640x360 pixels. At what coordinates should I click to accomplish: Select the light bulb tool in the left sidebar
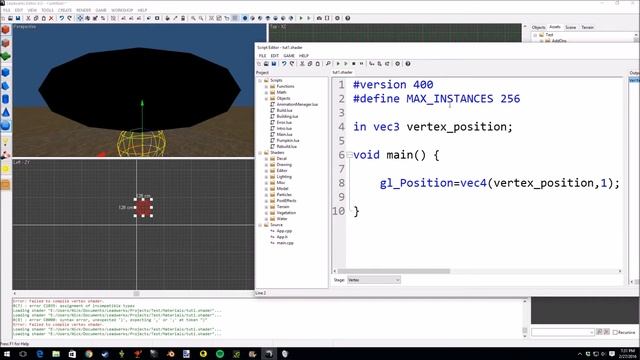[5, 142]
